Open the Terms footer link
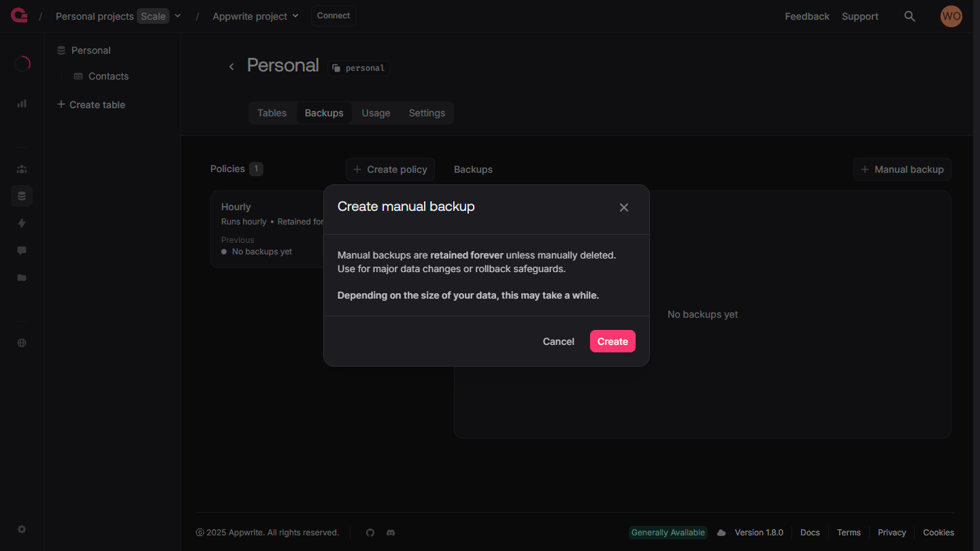The image size is (980, 551). [x=849, y=533]
